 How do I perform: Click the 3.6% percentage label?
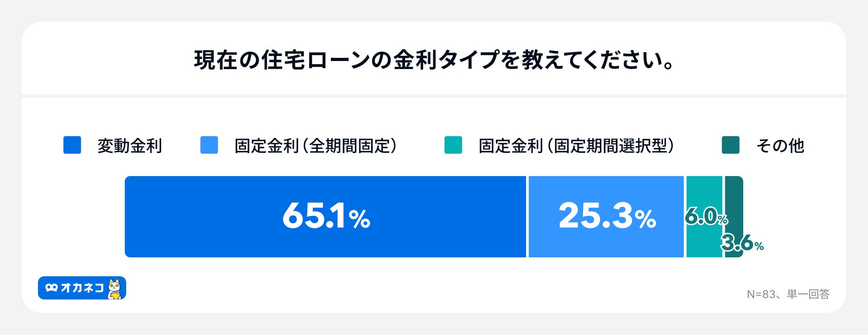pyautogui.click(x=742, y=243)
